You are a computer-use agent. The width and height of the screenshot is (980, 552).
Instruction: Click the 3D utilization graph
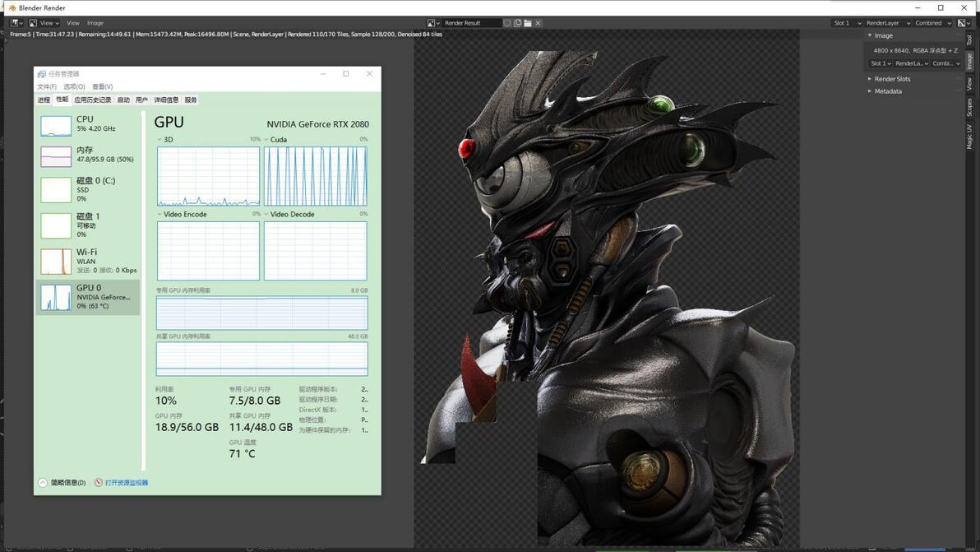pyautogui.click(x=208, y=176)
